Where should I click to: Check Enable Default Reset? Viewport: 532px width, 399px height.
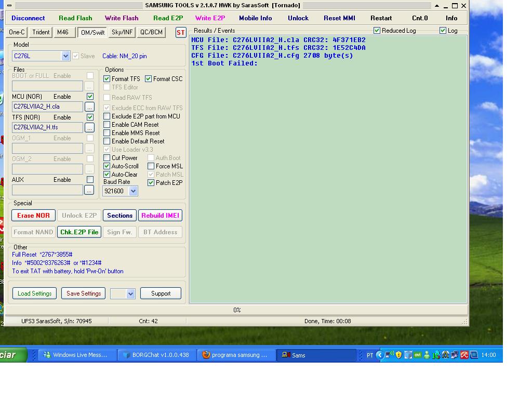107,141
